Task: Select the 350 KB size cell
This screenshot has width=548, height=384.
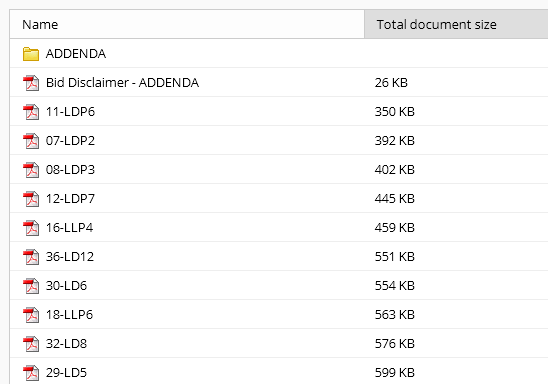Action: (395, 112)
